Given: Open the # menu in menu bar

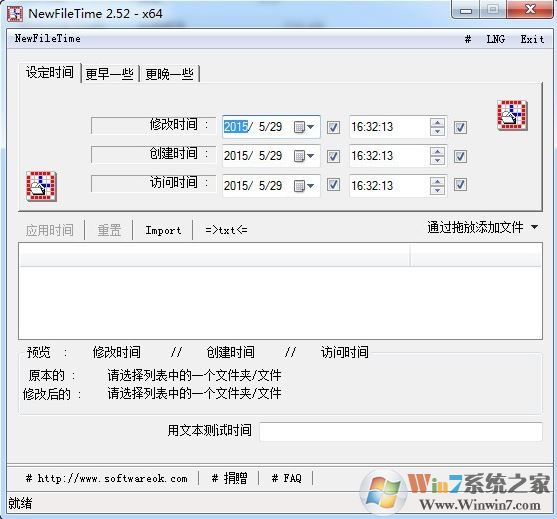Looking at the screenshot, I should point(468,39).
